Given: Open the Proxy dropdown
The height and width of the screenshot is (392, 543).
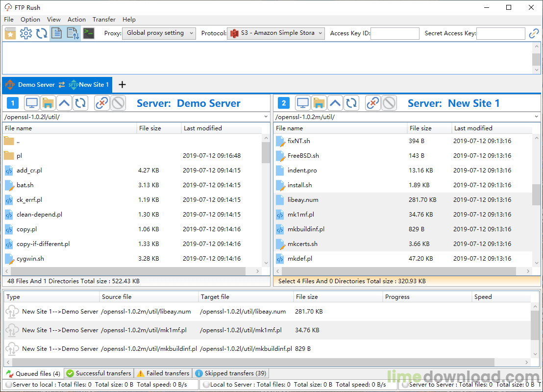Looking at the screenshot, I should [x=159, y=33].
